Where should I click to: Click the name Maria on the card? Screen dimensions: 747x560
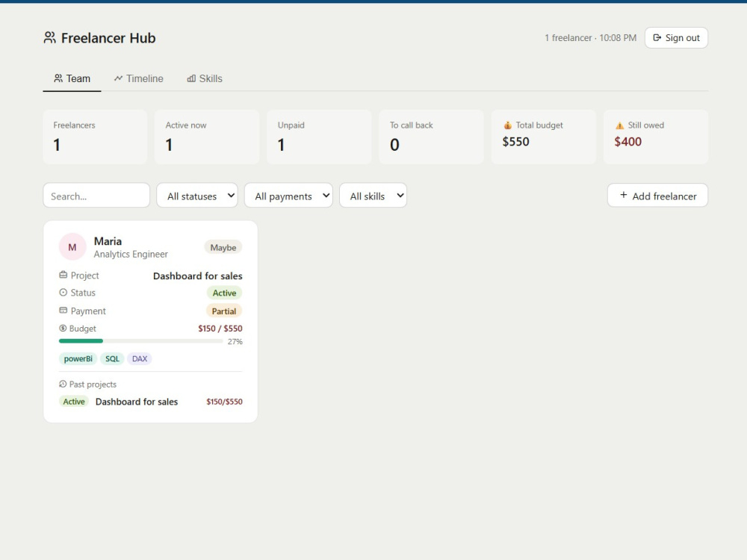point(108,241)
